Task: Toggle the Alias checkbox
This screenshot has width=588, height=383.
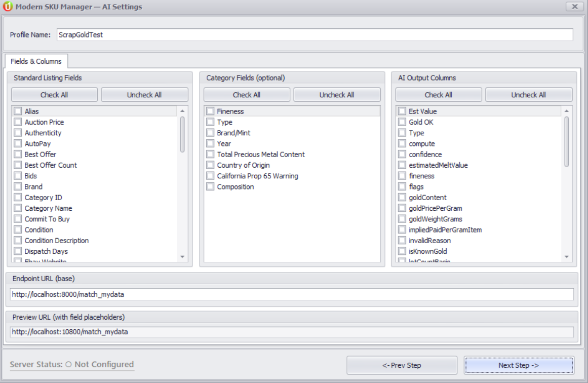Action: click(x=18, y=111)
